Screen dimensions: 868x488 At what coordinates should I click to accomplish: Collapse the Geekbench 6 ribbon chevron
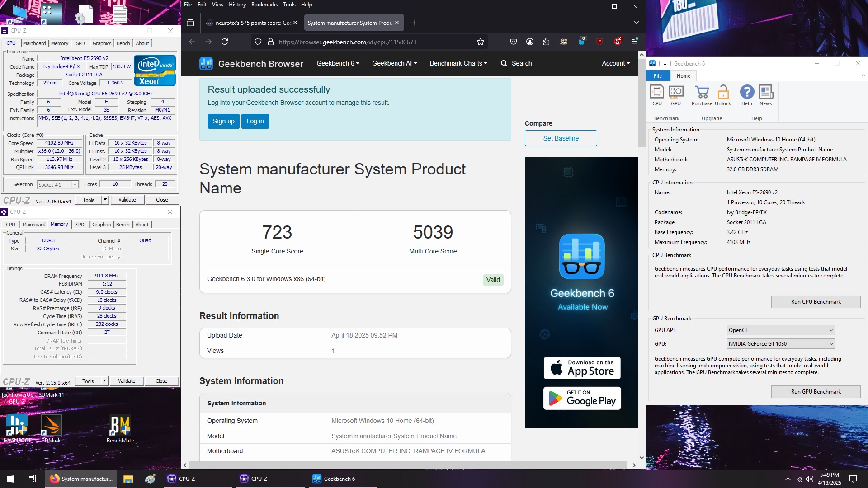863,76
